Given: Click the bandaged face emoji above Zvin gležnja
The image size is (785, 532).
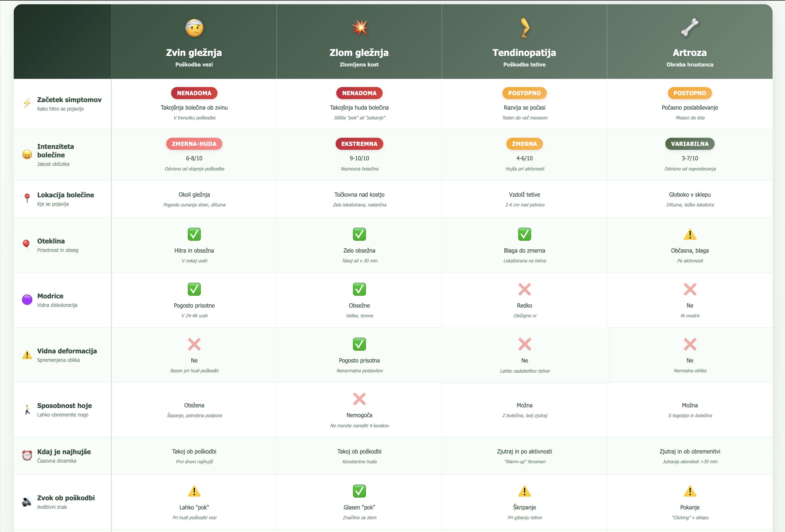Looking at the screenshot, I should point(194,28).
